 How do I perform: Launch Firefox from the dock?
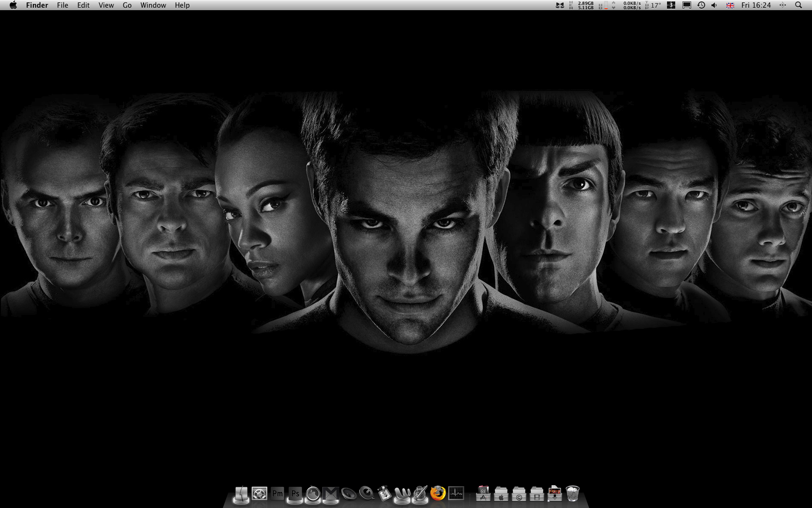coord(438,493)
